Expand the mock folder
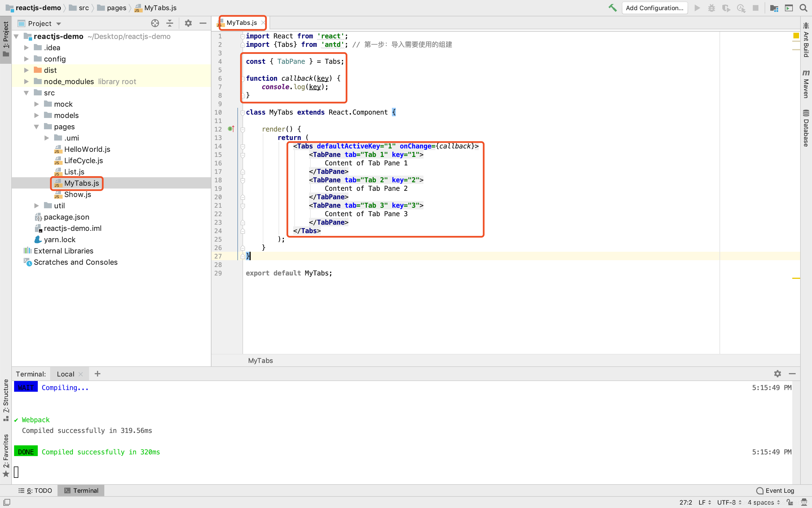Viewport: 812px width, 508px height. click(x=37, y=104)
